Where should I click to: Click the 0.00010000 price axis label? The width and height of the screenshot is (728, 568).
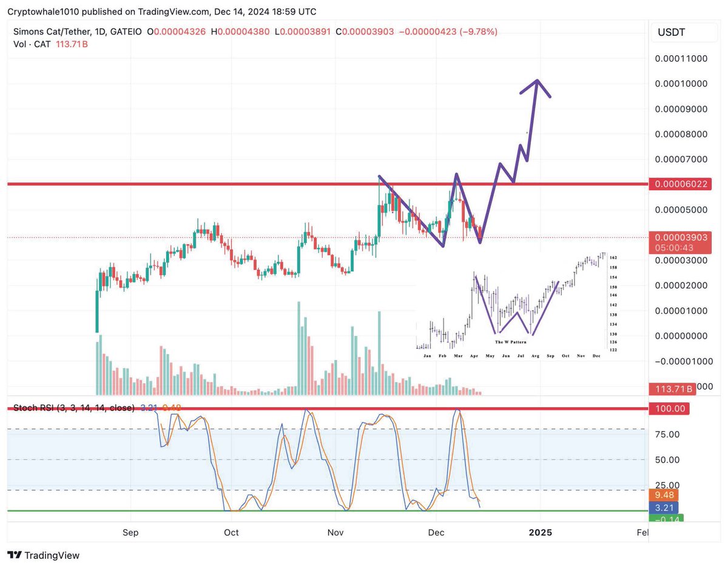point(681,84)
